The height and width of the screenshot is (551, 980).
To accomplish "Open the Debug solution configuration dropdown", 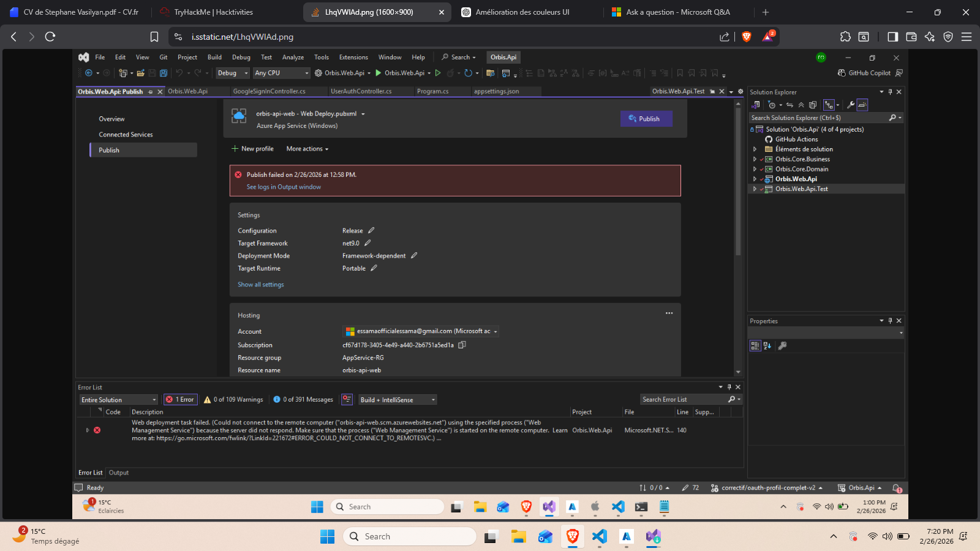I will (233, 73).
